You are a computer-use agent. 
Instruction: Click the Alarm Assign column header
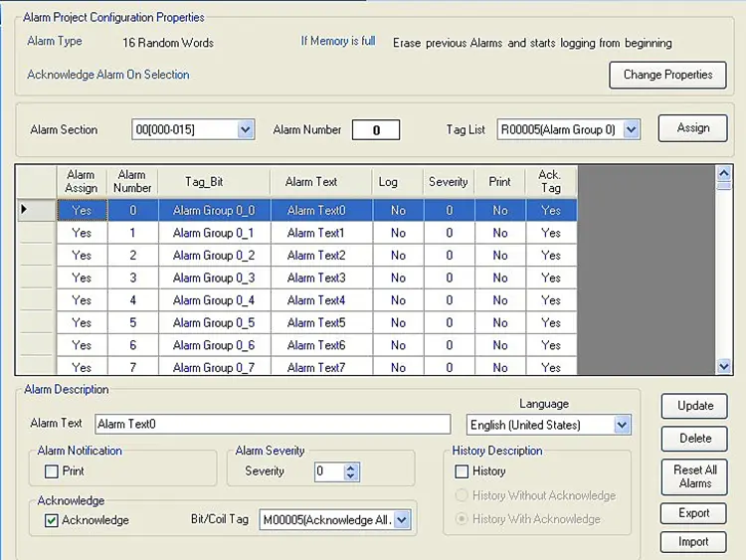coord(82,181)
